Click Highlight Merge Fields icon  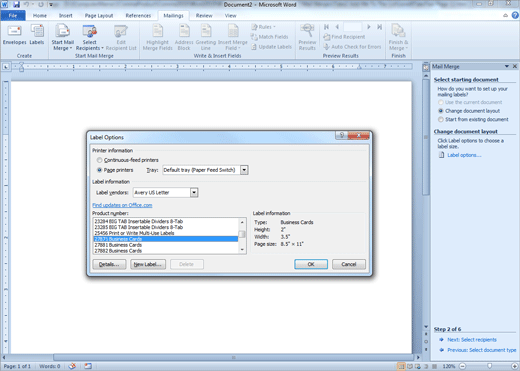coord(157,37)
